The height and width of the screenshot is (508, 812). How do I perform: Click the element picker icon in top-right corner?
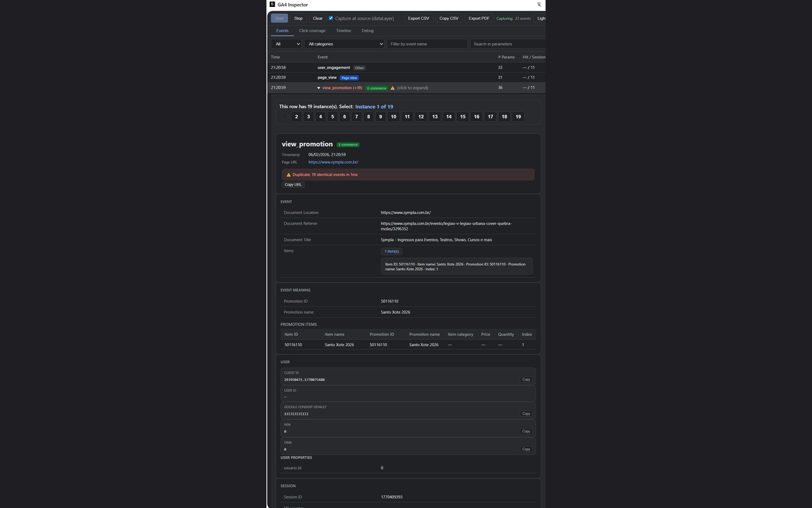click(539, 4)
